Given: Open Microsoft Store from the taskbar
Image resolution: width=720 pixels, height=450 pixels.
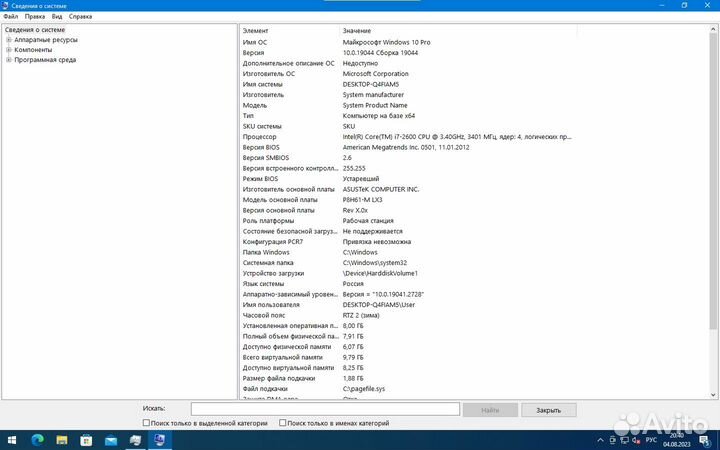Looking at the screenshot, I should tap(86, 440).
